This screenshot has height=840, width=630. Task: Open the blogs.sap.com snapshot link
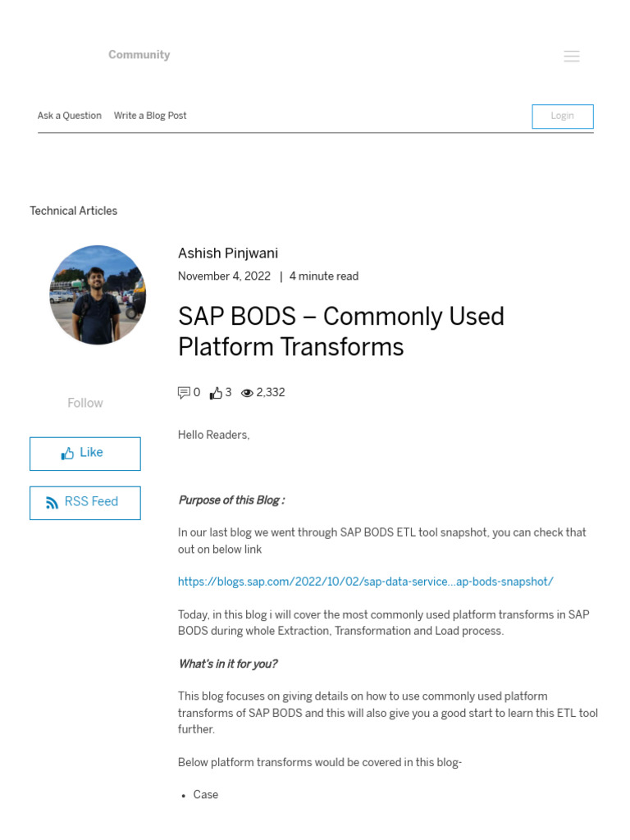click(x=366, y=582)
